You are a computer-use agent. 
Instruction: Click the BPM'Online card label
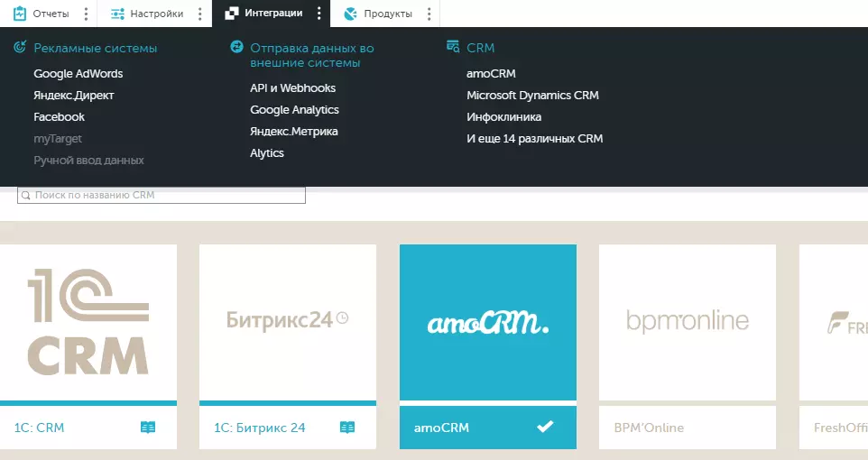pyautogui.click(x=649, y=428)
